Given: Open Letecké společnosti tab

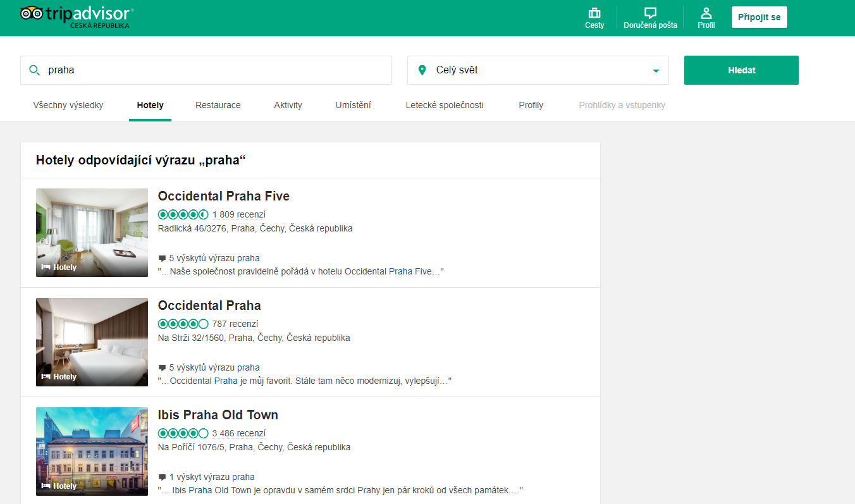Looking at the screenshot, I should tap(445, 106).
